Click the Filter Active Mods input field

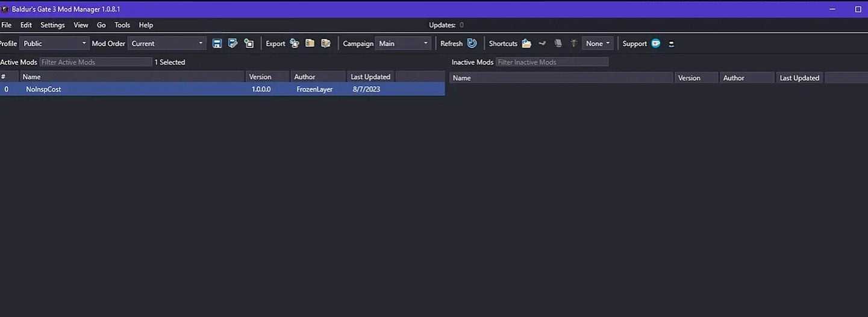96,62
